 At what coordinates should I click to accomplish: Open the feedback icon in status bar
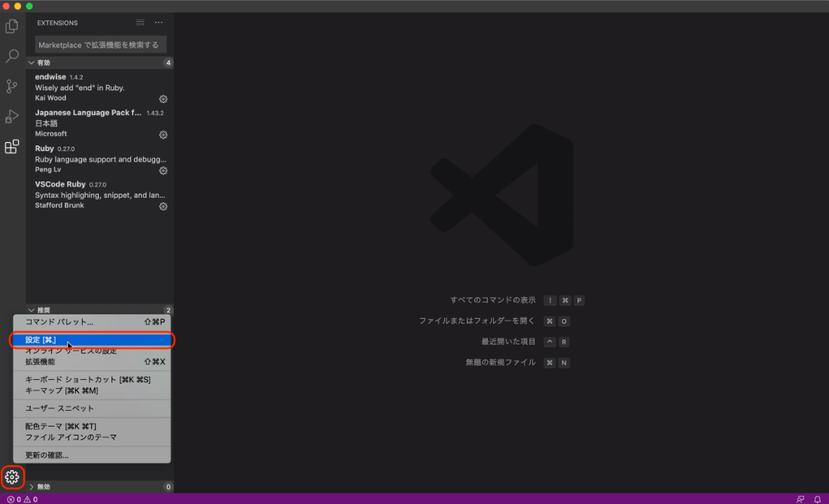tap(800, 499)
